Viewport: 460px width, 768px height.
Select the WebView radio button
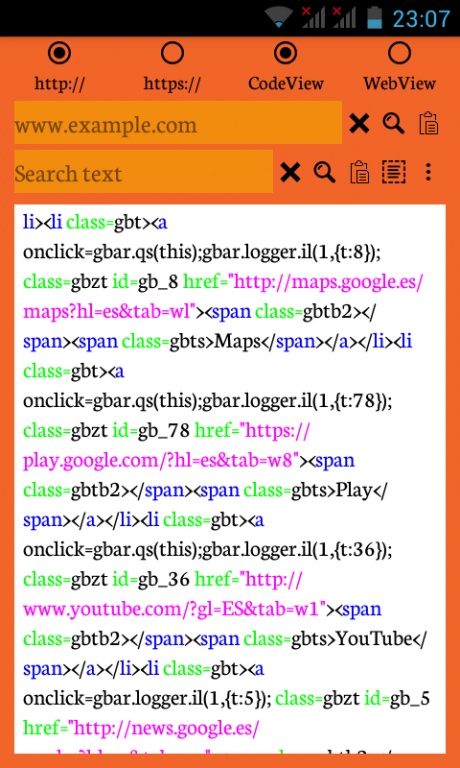click(399, 53)
